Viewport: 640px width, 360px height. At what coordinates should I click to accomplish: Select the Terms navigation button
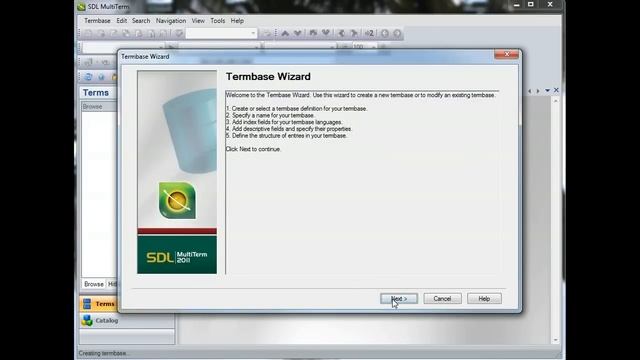[x=99, y=304]
